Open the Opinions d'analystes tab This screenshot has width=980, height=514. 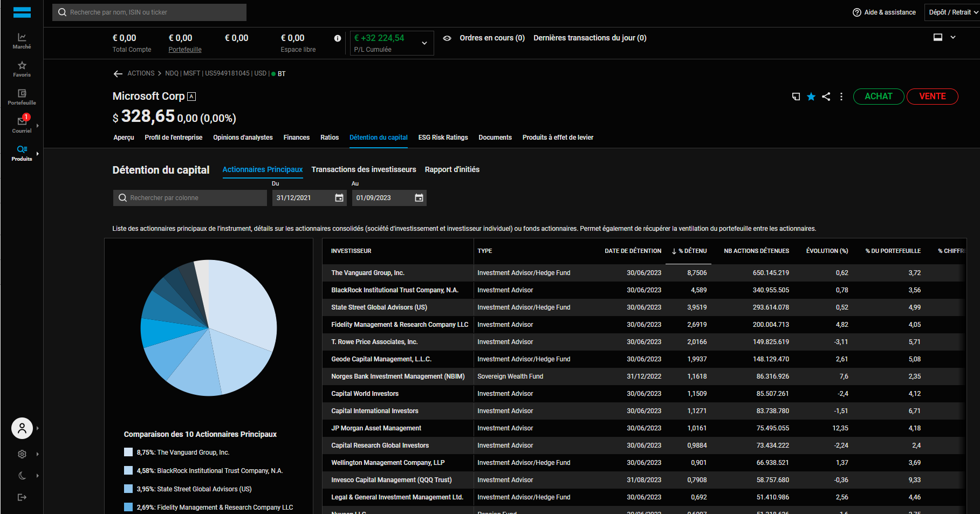point(243,138)
